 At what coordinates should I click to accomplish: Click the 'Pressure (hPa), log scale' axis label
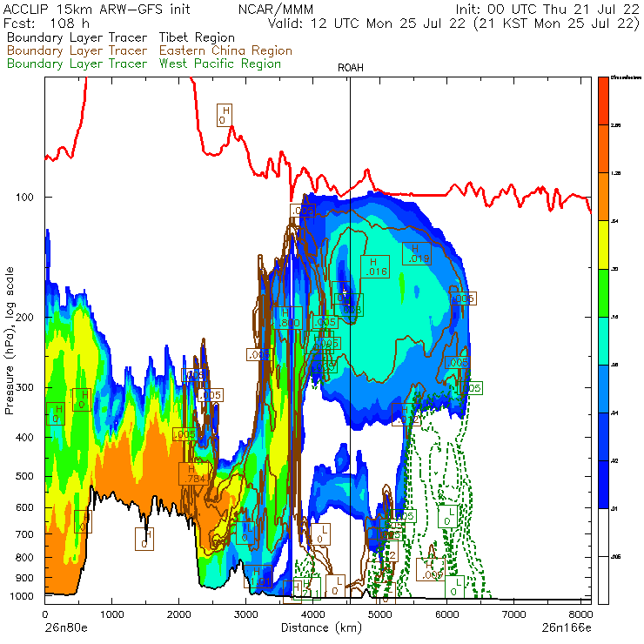tap(10, 340)
